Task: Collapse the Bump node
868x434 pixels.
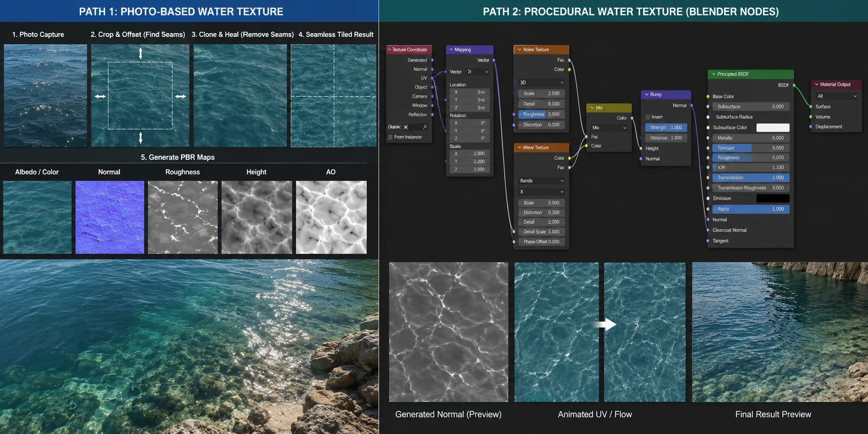Action: 647,94
